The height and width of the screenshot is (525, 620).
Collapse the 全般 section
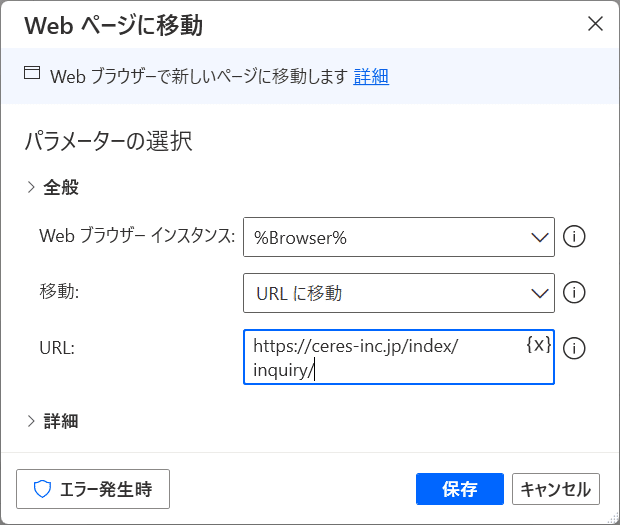coord(53,187)
